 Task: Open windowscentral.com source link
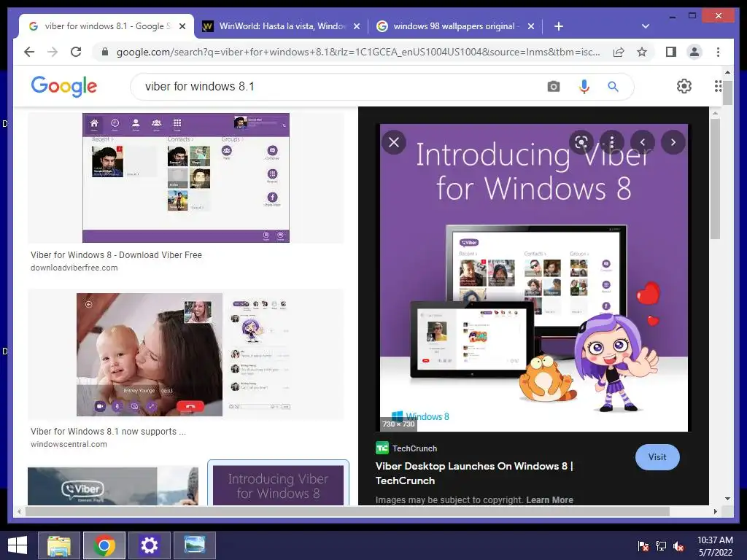(69, 444)
